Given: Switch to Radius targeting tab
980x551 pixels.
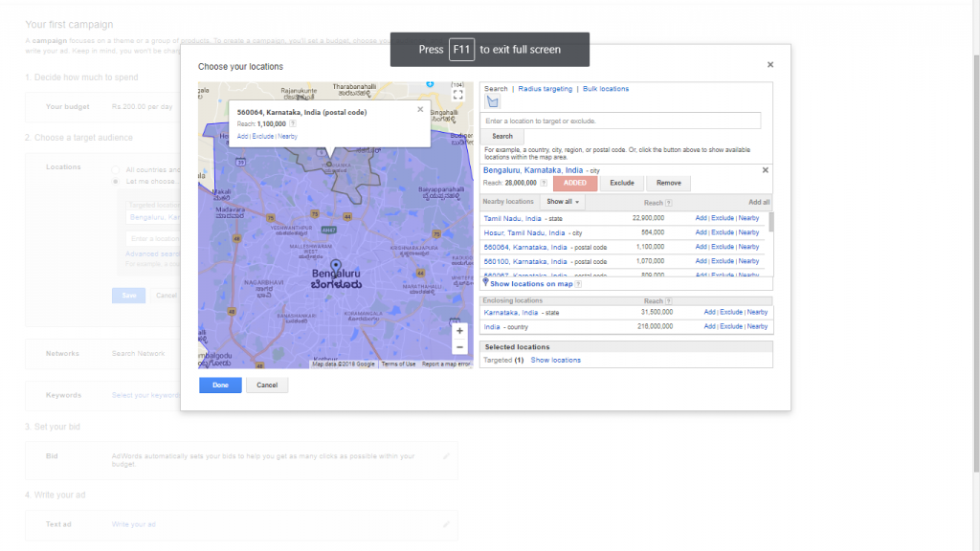Looking at the screenshot, I should click(x=545, y=89).
